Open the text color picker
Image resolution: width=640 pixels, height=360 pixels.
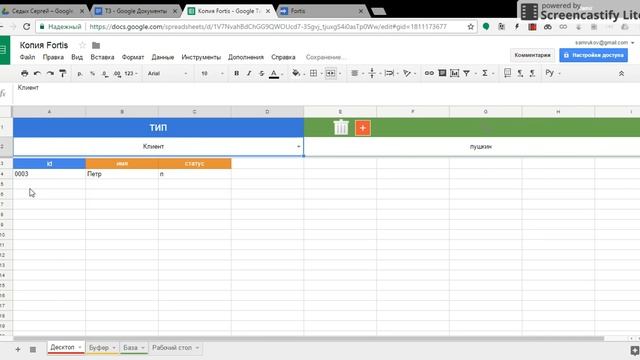pyautogui.click(x=274, y=73)
